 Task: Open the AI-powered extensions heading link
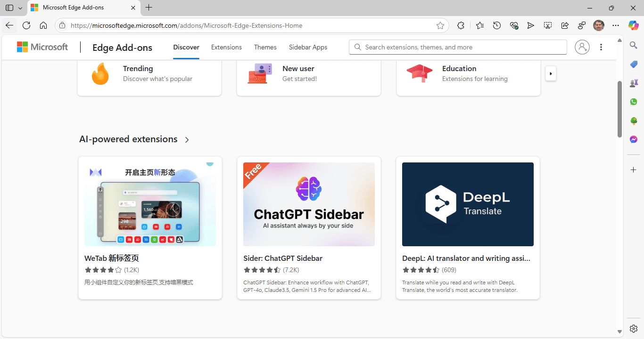coord(128,139)
